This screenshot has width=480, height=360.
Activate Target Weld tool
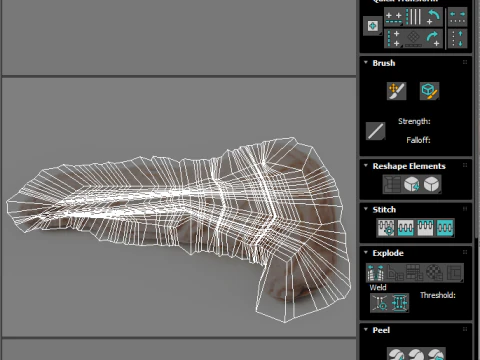[380, 303]
